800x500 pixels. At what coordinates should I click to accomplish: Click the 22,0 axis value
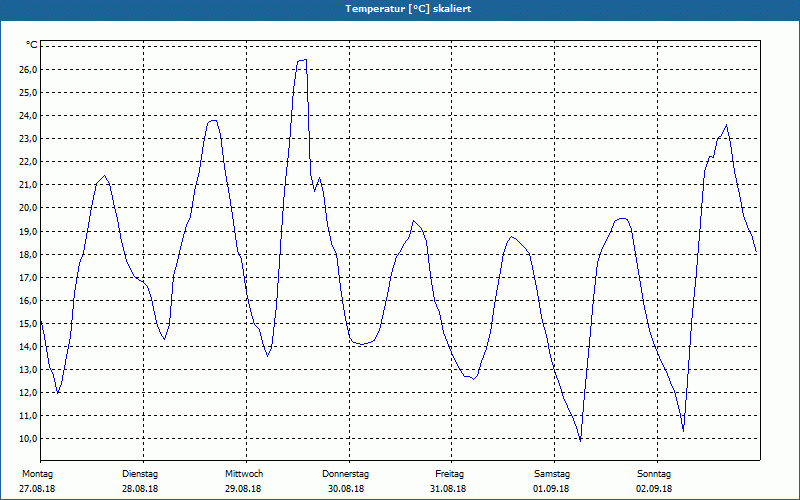(28, 162)
